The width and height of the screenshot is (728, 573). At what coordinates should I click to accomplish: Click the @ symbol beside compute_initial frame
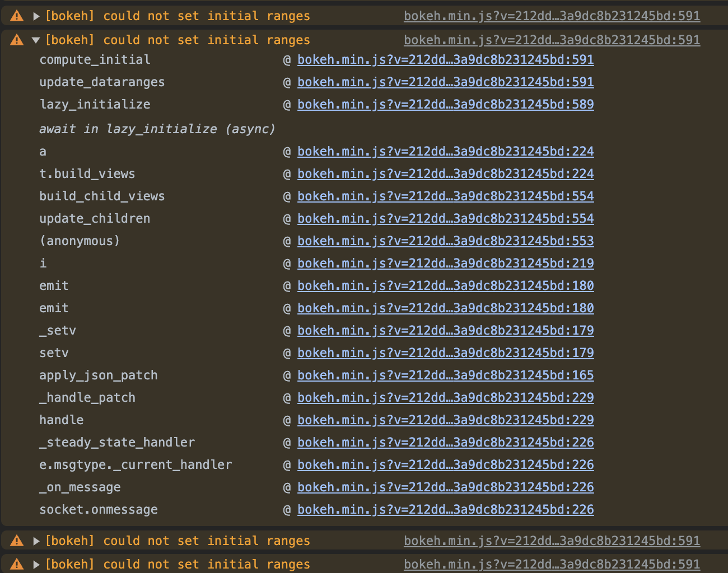pyautogui.click(x=287, y=59)
